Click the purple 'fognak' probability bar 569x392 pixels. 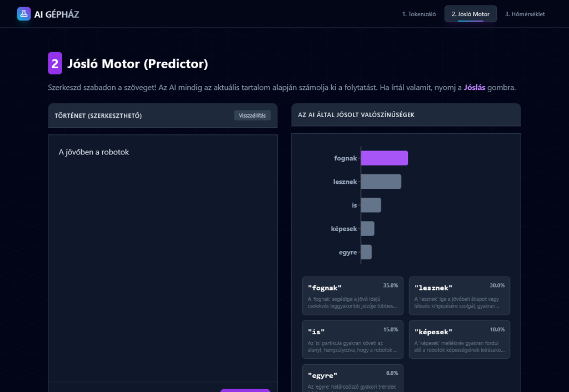(384, 158)
